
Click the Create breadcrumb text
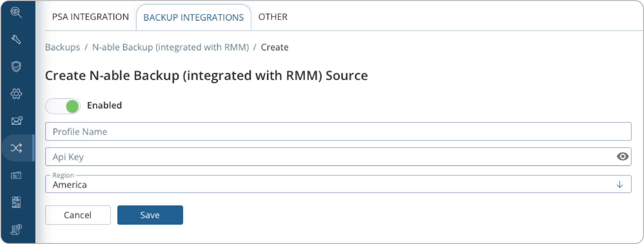point(274,47)
